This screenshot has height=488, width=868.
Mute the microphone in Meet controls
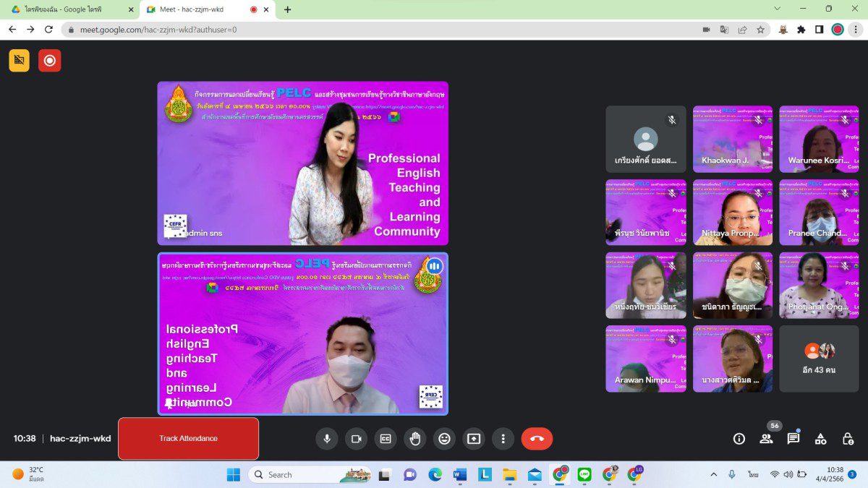[x=326, y=438]
